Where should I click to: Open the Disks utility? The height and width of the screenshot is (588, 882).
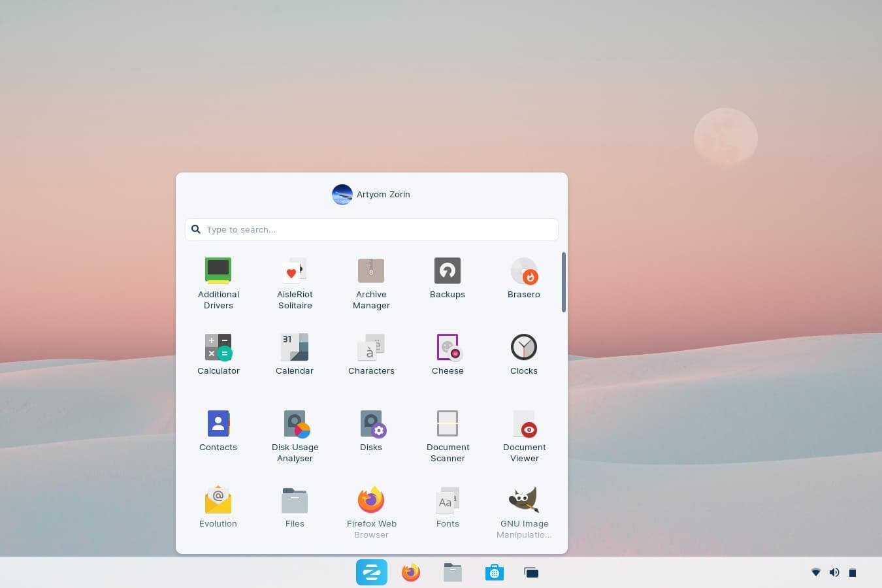pyautogui.click(x=371, y=431)
